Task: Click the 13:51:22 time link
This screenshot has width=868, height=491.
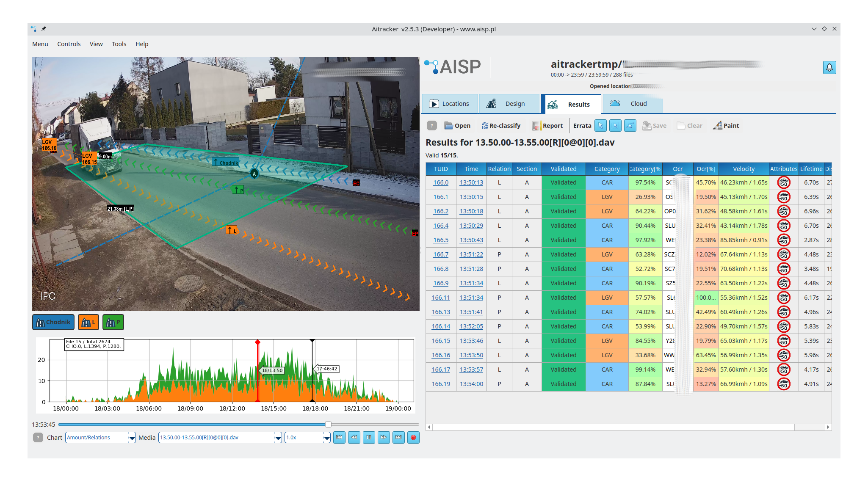Action: (x=471, y=254)
